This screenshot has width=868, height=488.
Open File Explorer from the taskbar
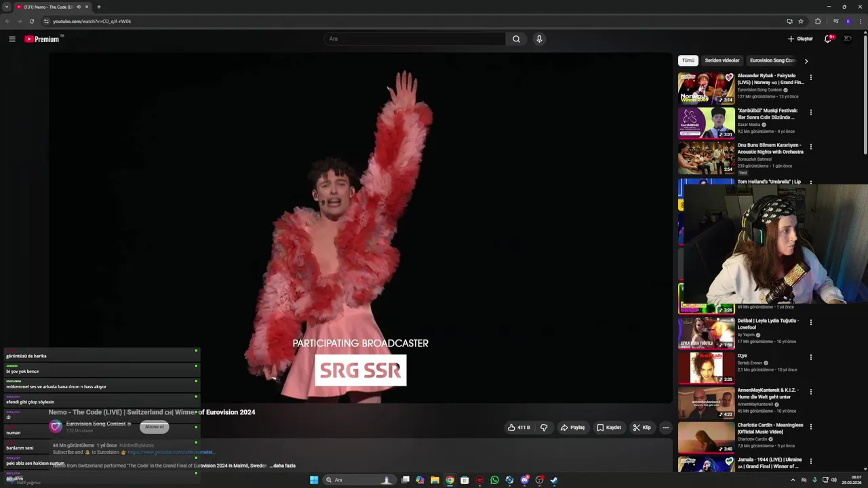[435, 480]
